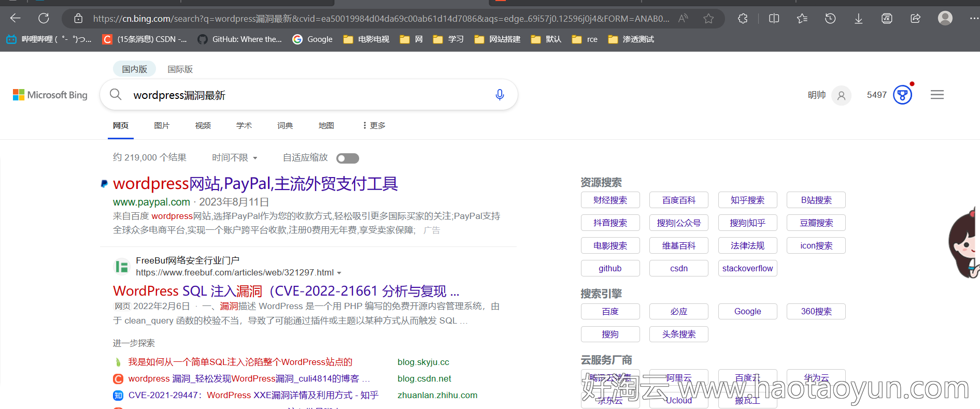Click 360搜索 engine button

click(816, 311)
